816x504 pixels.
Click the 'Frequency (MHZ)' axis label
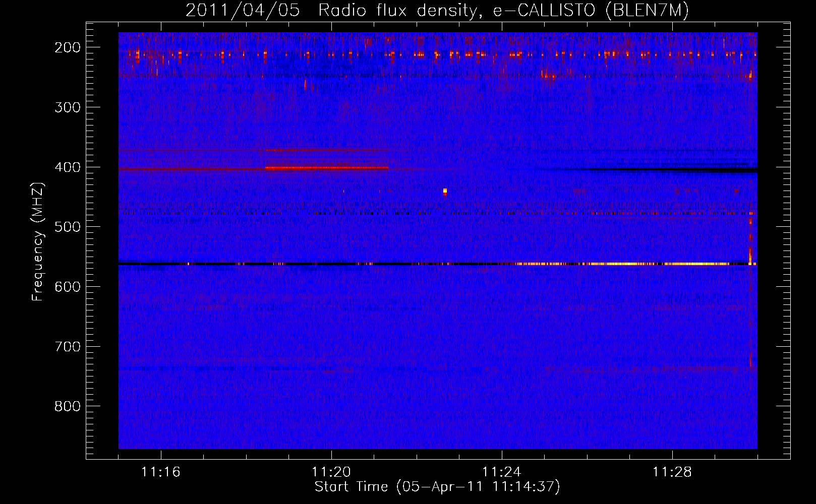tap(38, 241)
